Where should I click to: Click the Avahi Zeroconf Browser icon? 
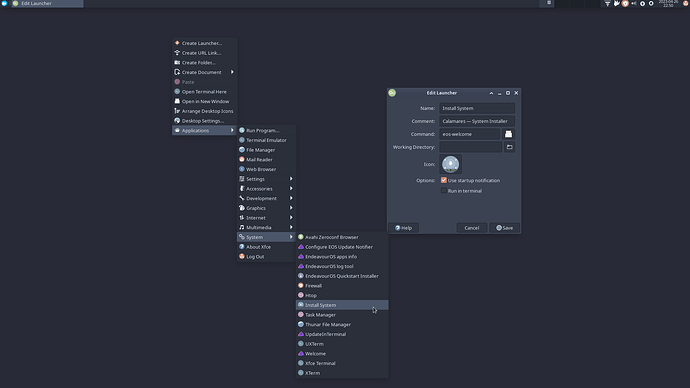[301, 237]
